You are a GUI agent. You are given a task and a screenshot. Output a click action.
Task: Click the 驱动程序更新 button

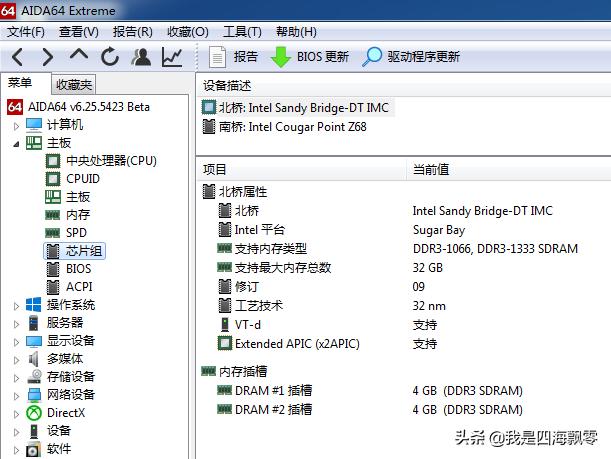411,57
